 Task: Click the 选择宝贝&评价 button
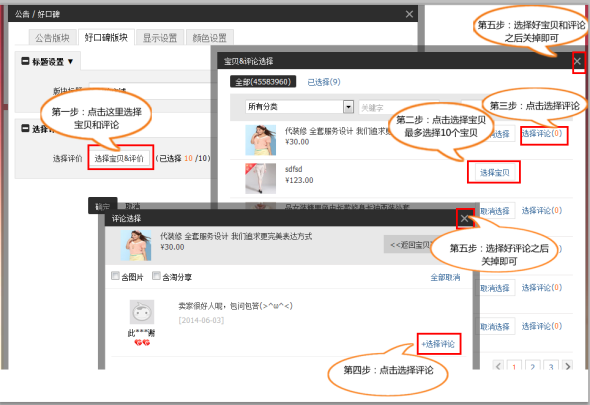click(119, 158)
